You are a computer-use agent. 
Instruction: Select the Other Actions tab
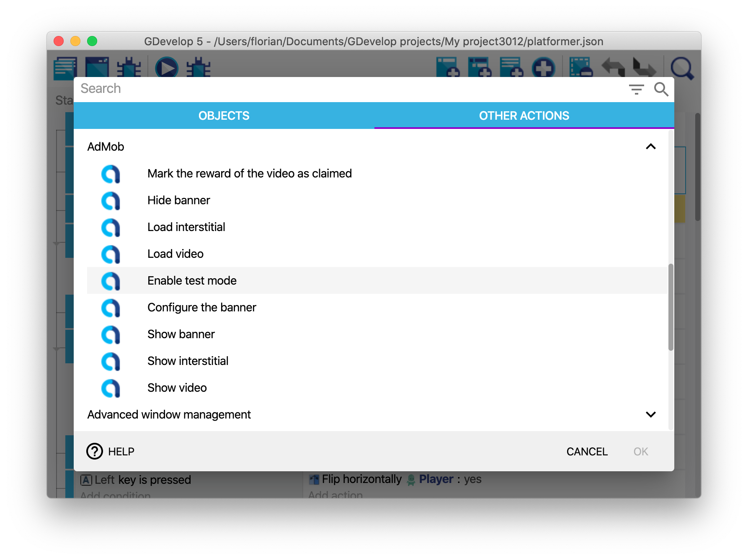pos(524,116)
